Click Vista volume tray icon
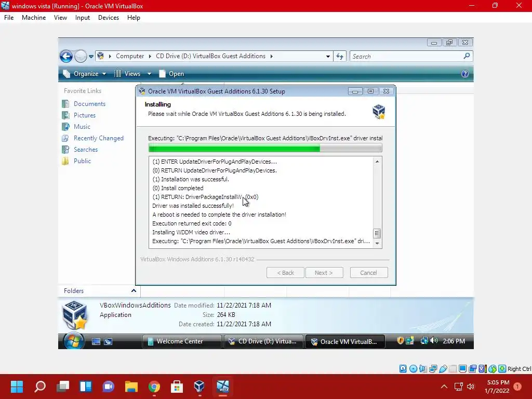This screenshot has width=532, height=399. [434, 341]
